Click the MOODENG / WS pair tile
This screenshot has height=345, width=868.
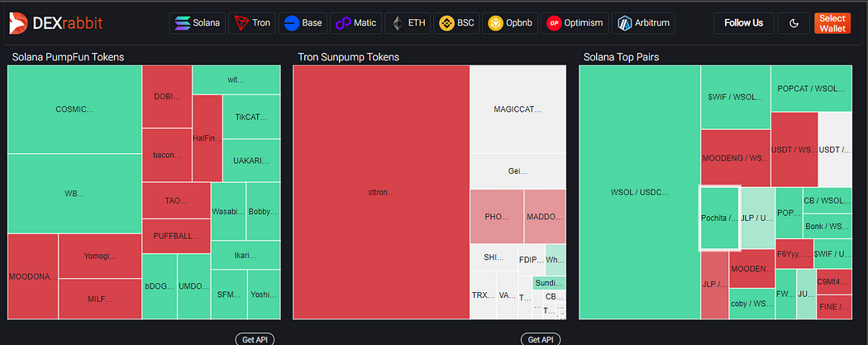[x=735, y=158]
